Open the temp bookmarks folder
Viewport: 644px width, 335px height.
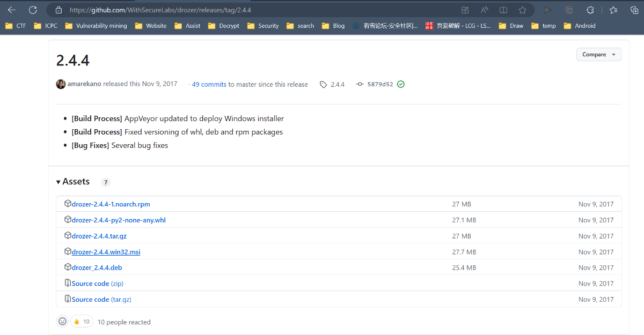pos(544,26)
